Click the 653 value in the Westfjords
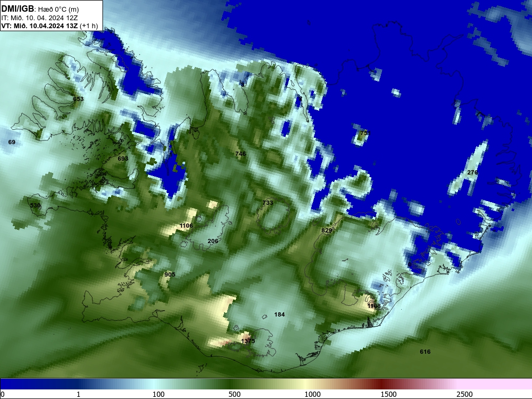This screenshot has width=532, height=399. [78, 99]
